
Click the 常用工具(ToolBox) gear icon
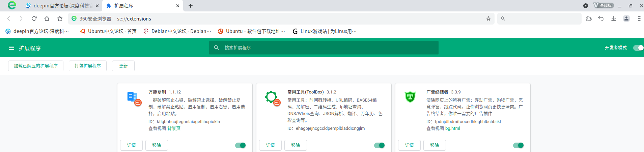click(x=273, y=98)
